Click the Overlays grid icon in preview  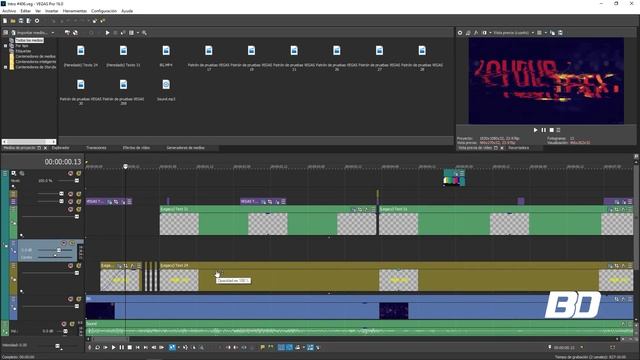point(539,33)
